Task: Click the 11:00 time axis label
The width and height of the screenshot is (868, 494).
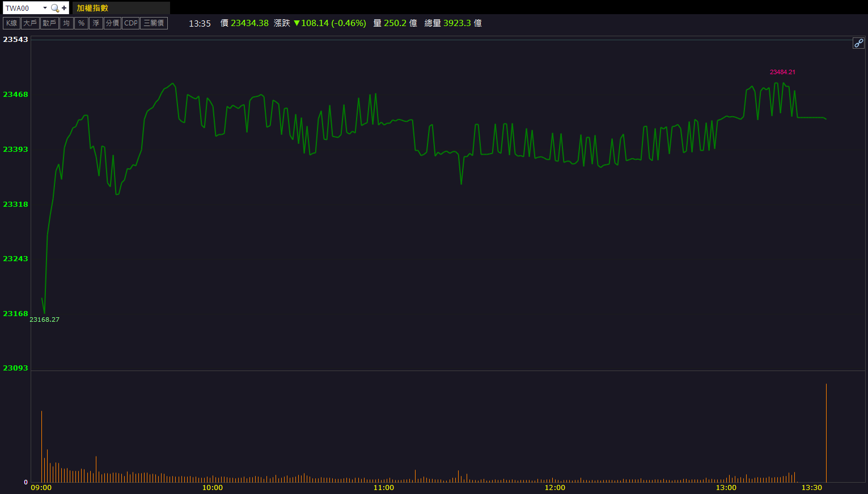Action: point(384,487)
